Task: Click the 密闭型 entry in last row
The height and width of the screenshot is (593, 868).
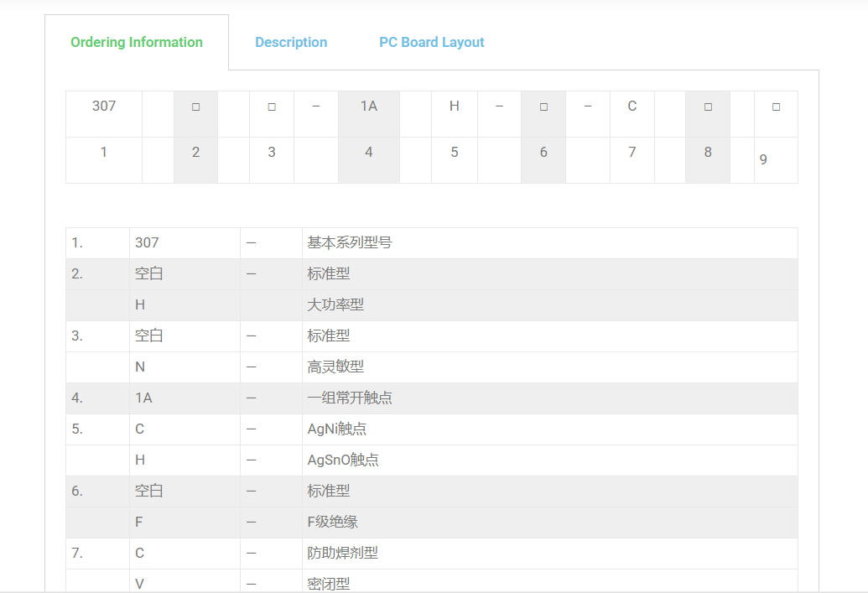Action: click(329, 583)
